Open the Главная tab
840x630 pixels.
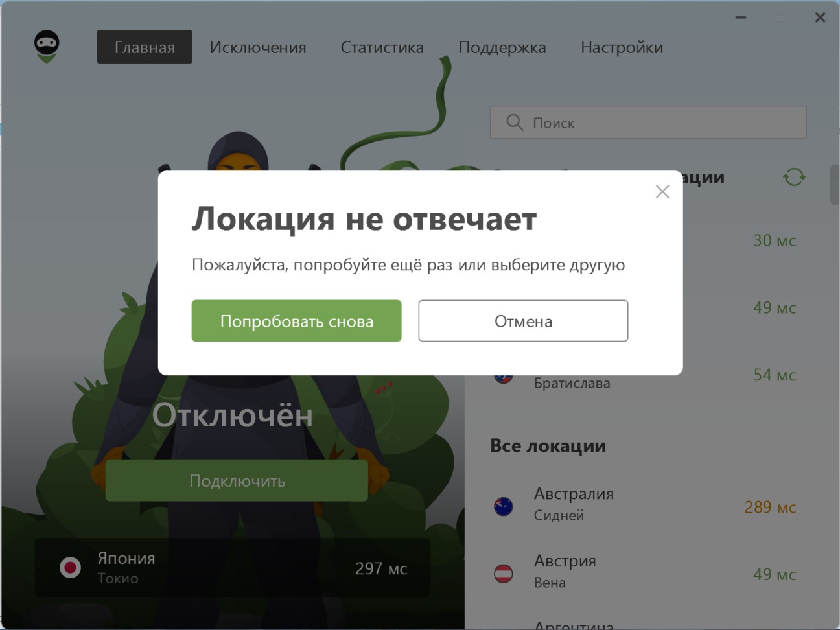[x=145, y=47]
